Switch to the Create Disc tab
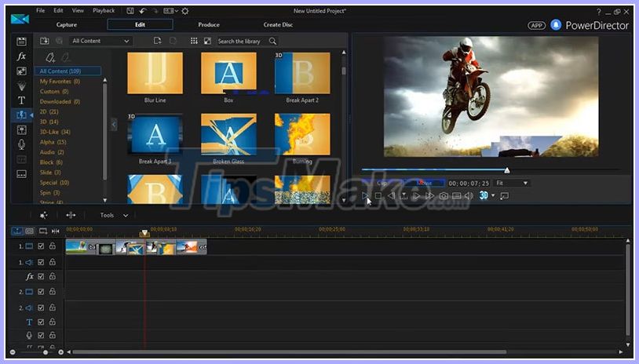639x364 pixels. click(x=278, y=25)
